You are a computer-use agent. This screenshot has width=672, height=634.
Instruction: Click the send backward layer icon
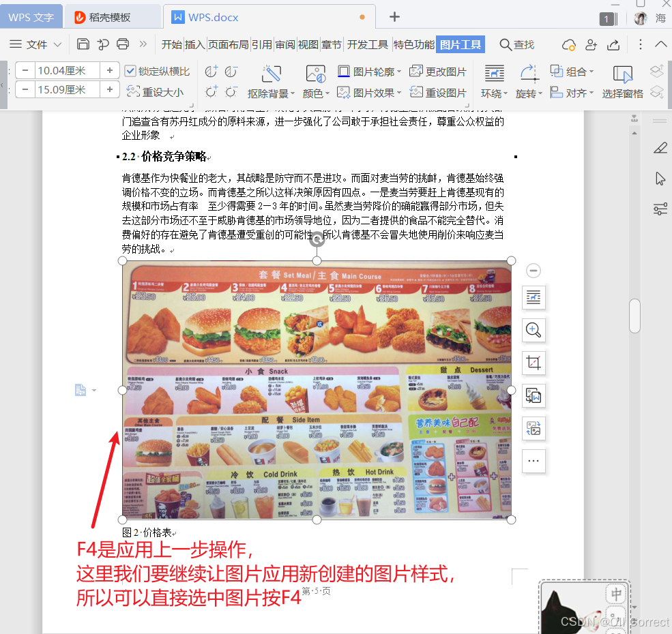coord(656,91)
